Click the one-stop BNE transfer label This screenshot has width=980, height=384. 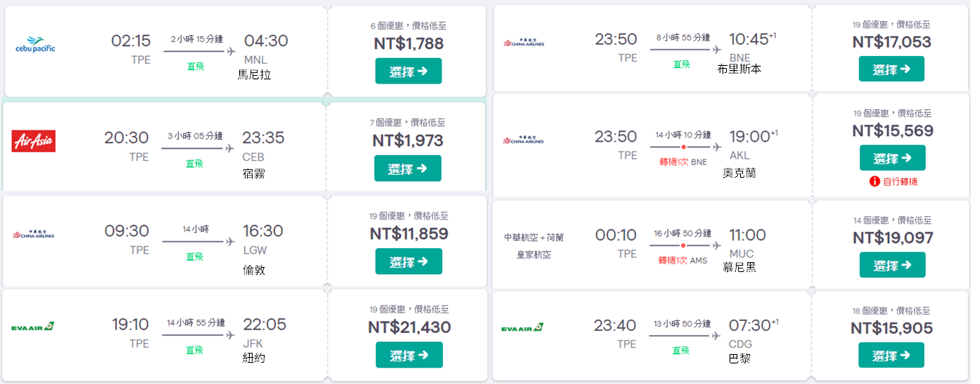683,162
